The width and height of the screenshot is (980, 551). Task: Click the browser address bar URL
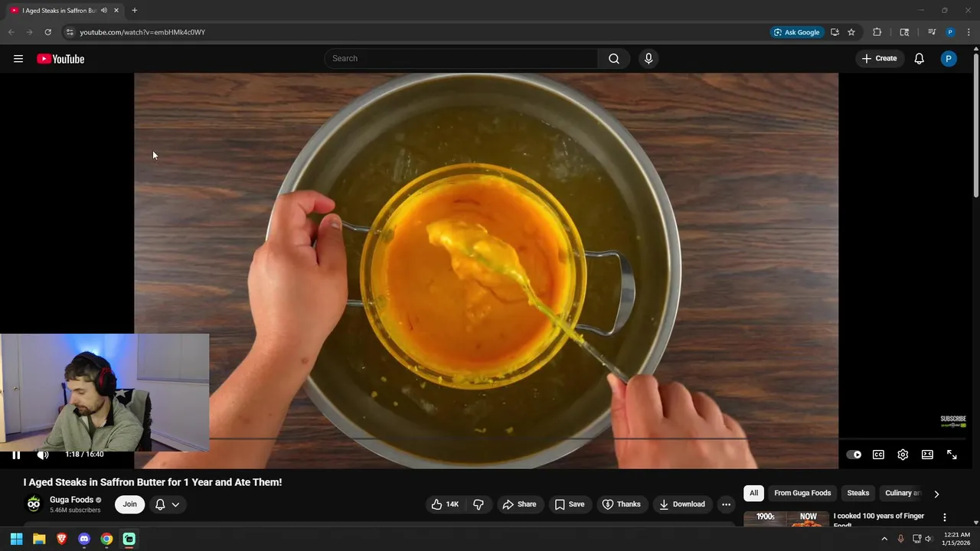[142, 32]
